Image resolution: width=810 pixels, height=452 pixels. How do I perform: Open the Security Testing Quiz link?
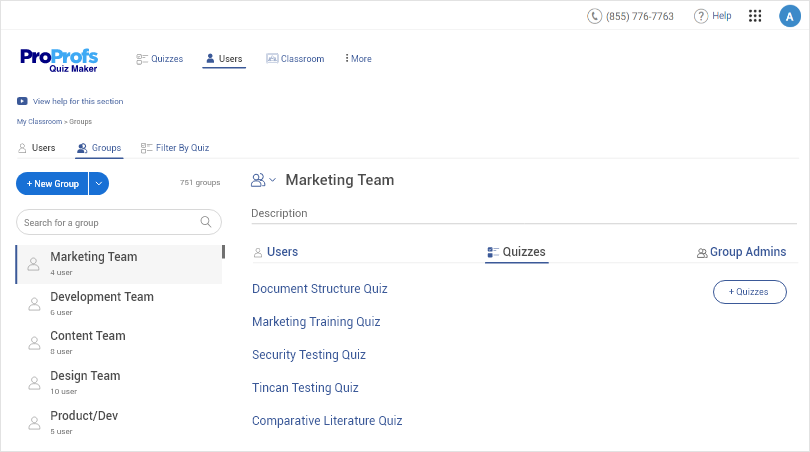pyautogui.click(x=308, y=355)
